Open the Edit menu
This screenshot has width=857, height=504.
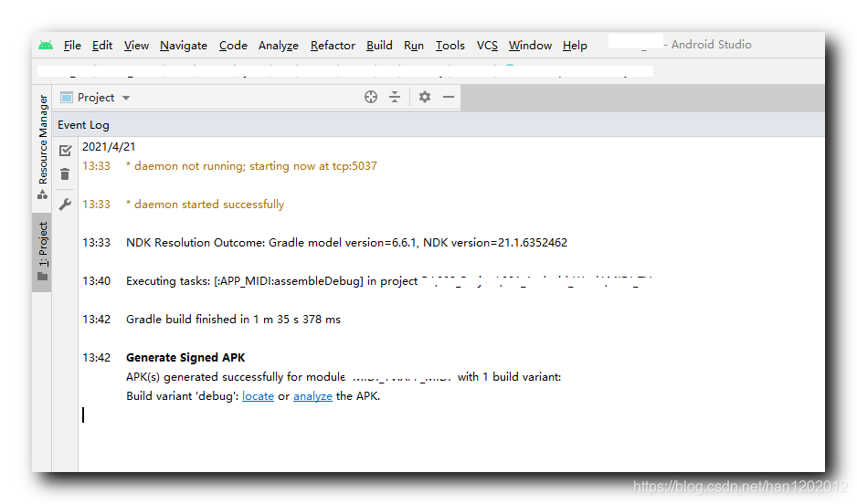tap(102, 46)
